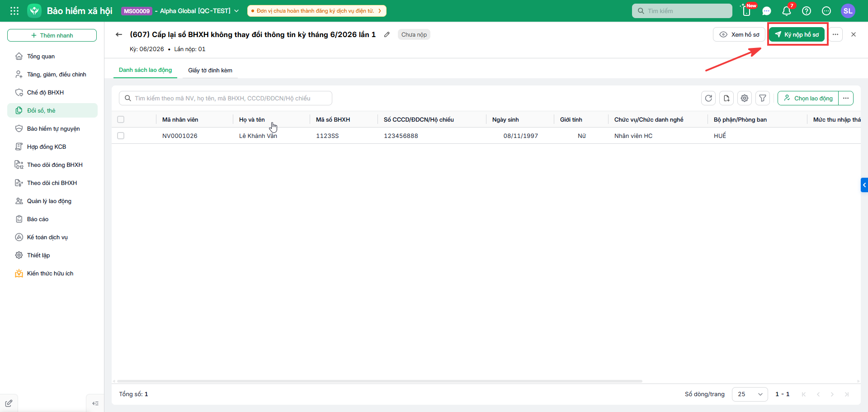The image size is (868, 412).
Task: Click Chọn lao động button
Action: pos(808,98)
